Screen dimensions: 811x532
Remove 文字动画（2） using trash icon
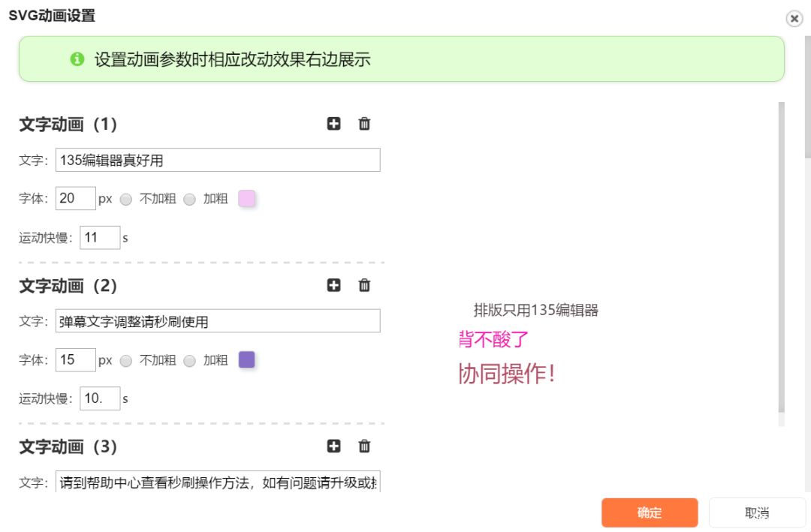(x=364, y=285)
